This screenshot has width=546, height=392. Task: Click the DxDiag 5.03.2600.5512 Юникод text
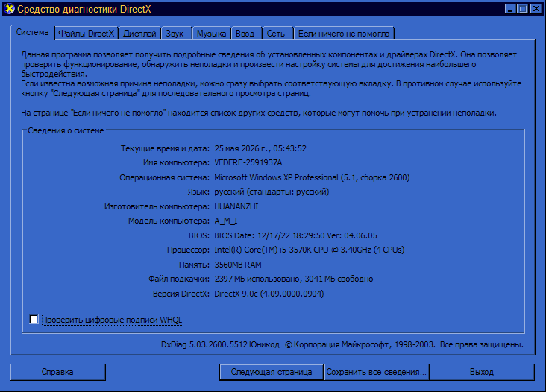coord(220,345)
